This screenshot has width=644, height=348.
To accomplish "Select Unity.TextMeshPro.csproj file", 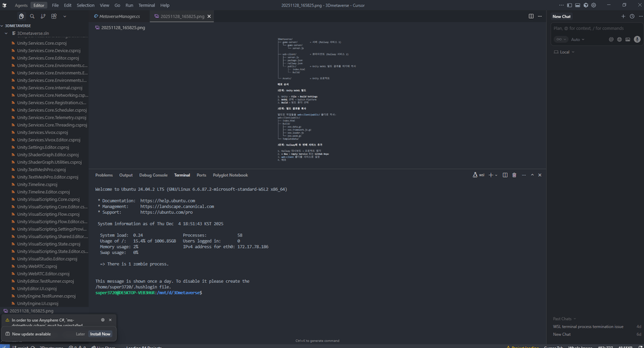I will pyautogui.click(x=41, y=170).
